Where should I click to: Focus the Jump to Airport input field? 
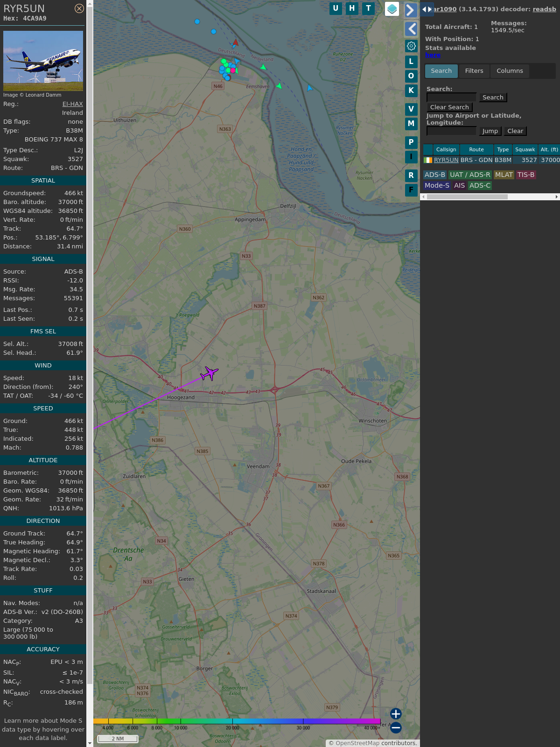coord(452,131)
